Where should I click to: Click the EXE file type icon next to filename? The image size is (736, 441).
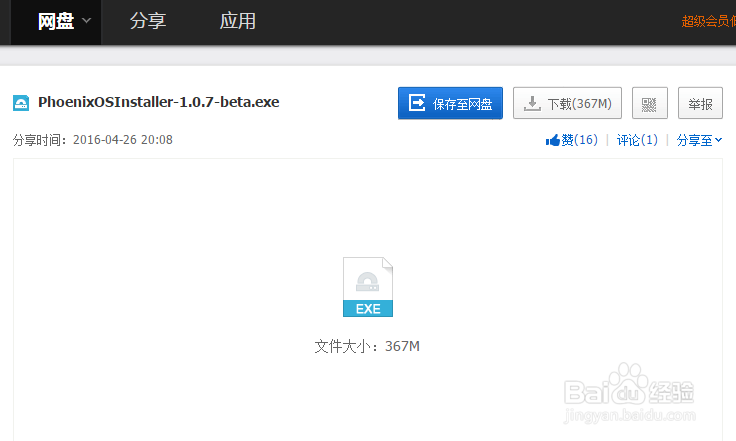coord(21,103)
